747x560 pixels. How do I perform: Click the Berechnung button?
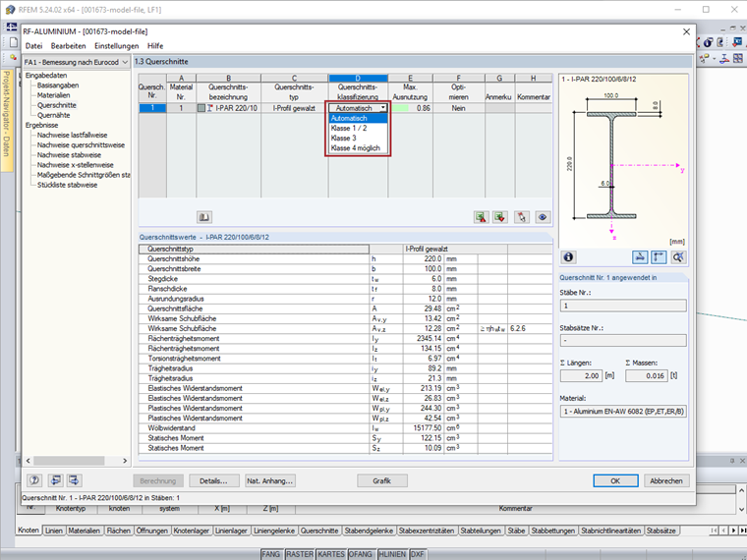tap(157, 480)
